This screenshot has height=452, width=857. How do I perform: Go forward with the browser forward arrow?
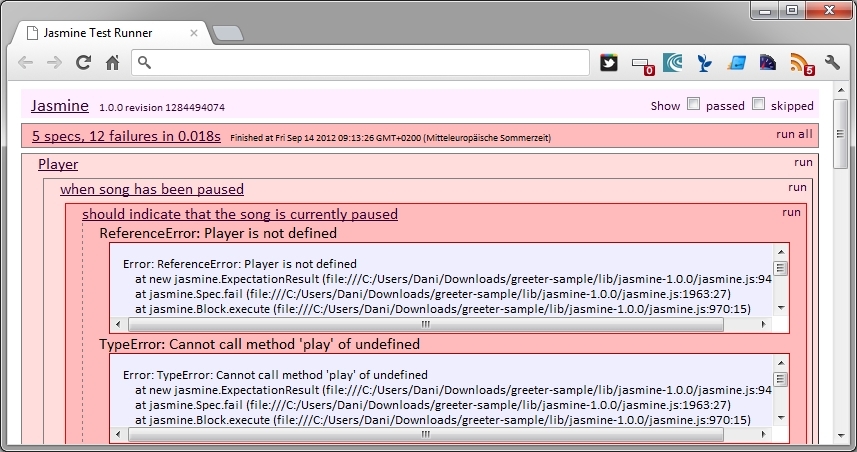tap(54, 63)
